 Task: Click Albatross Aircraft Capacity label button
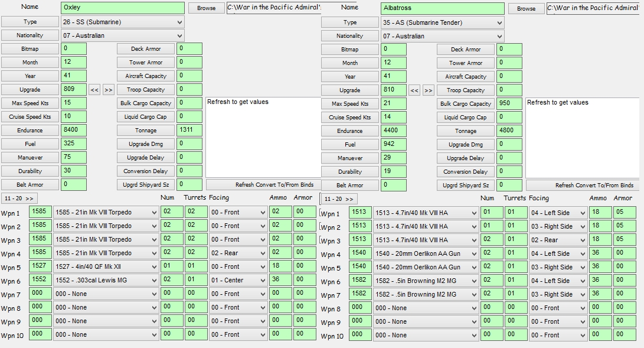point(466,76)
